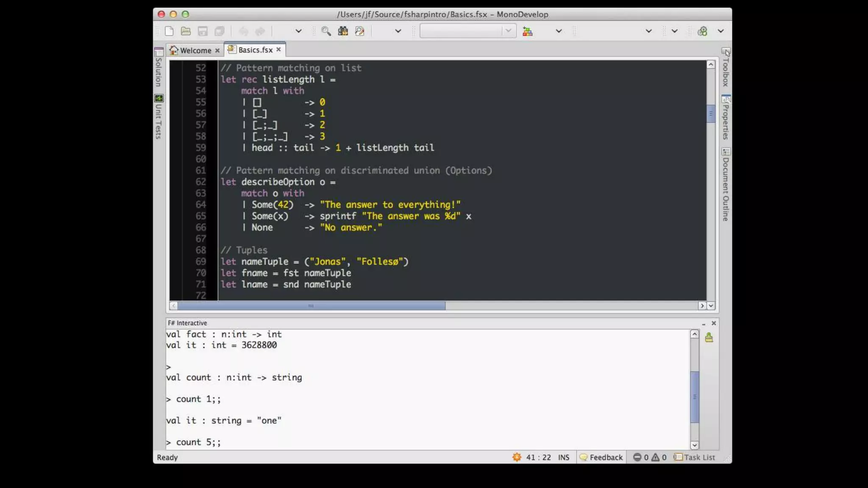This screenshot has width=868, height=488.
Task: Select the Basics.fsx tab
Action: pos(255,50)
